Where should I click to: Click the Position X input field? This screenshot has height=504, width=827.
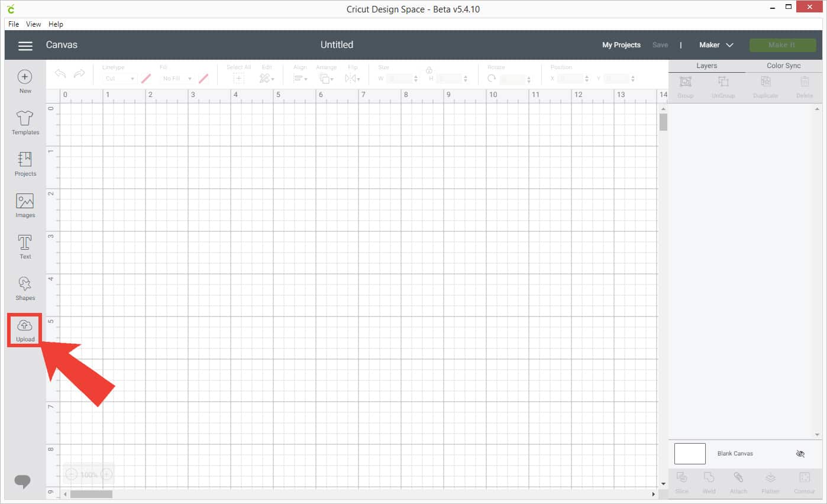[570, 78]
